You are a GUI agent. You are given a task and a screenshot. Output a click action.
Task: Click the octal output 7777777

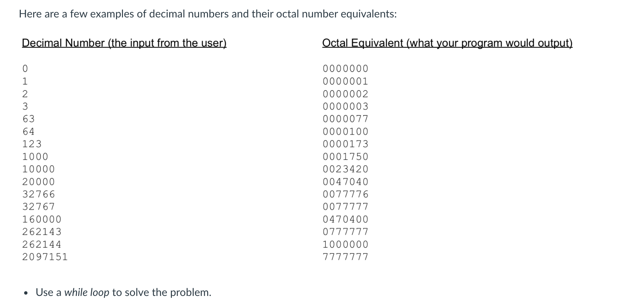pos(345,257)
